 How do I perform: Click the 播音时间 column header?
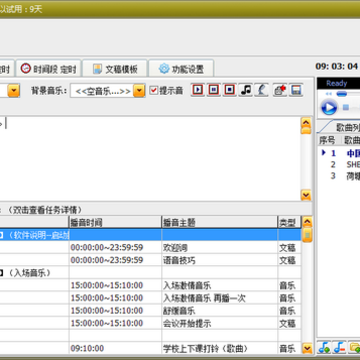coord(115,222)
